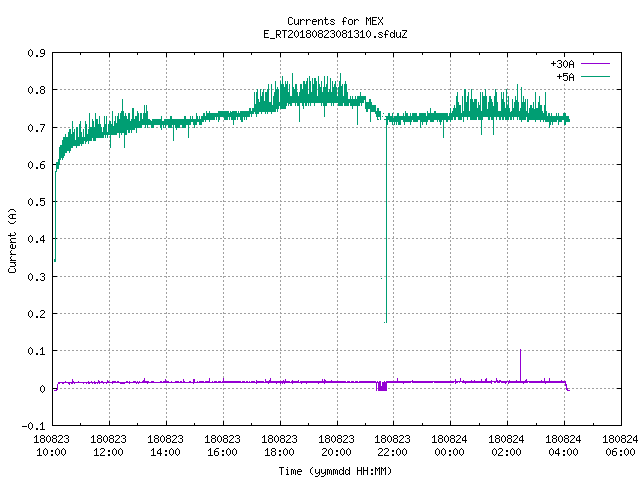The image size is (640, 480).
Task: Click the 180823 20:00 x-axis tick label
Action: [336, 446]
